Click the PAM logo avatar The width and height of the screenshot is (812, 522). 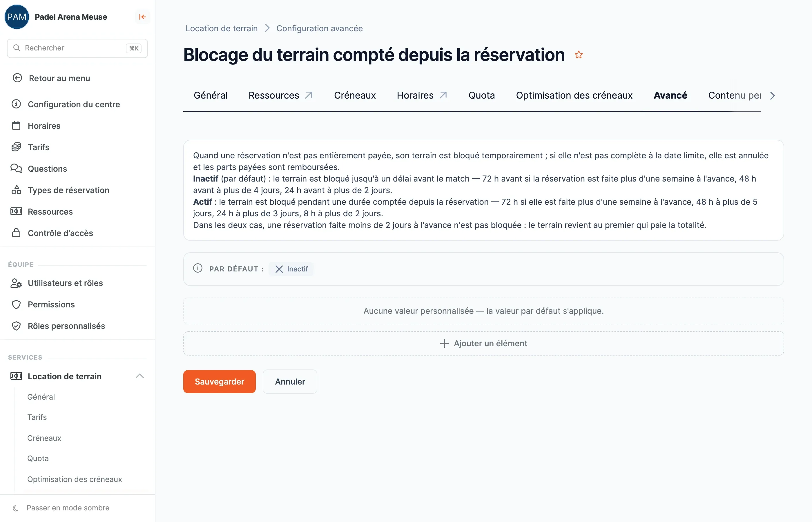pos(17,17)
